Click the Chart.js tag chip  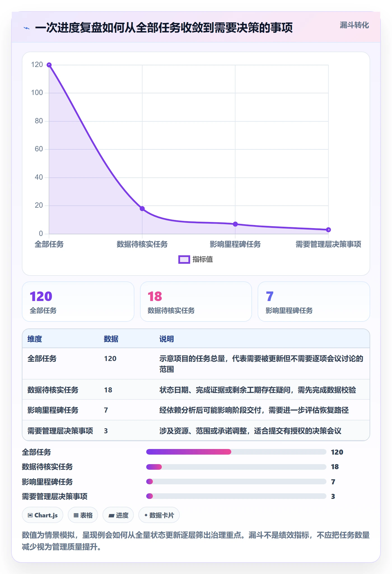43,515
